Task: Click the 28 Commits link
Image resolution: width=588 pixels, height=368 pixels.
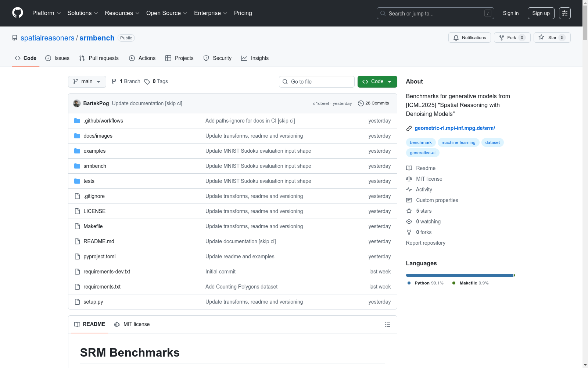Action: [373, 103]
